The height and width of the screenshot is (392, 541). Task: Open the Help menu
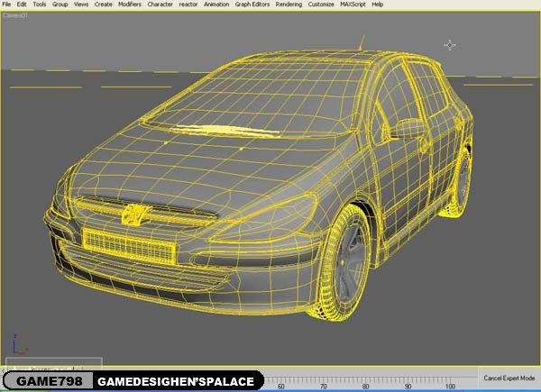click(378, 5)
